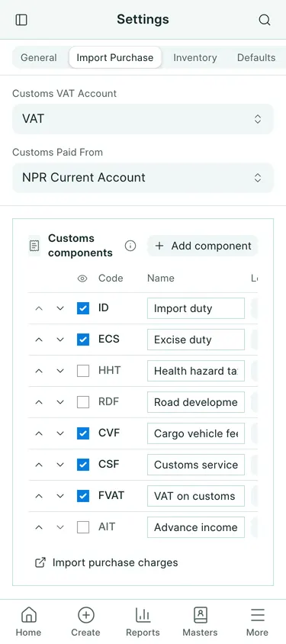Uncheck the FVAT component checkbox
286x644 pixels.
click(x=83, y=496)
